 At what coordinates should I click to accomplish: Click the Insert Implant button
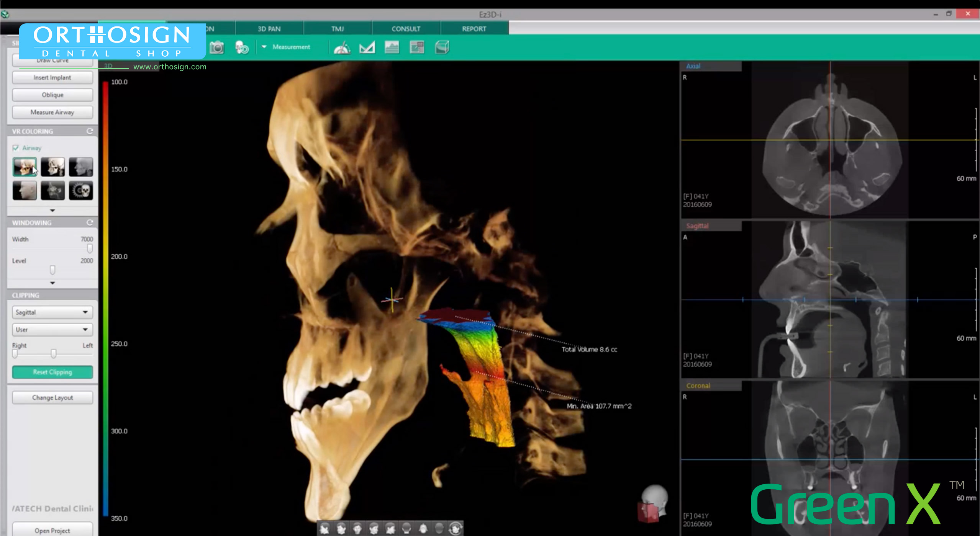[x=52, y=77]
